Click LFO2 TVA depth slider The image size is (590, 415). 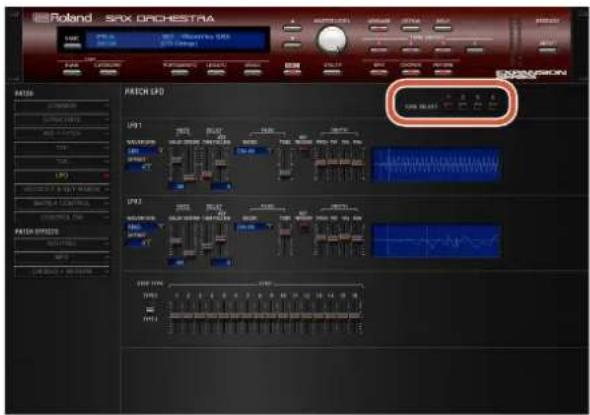point(345,239)
